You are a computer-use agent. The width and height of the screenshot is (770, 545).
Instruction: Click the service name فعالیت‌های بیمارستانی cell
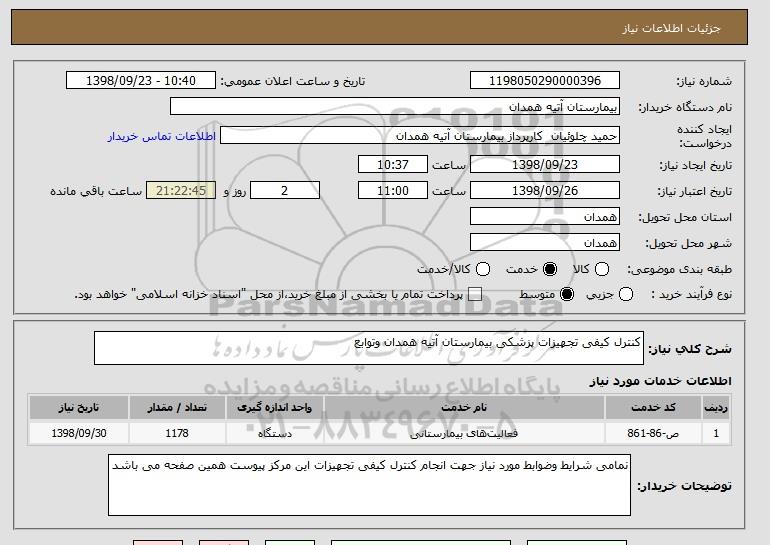pyautogui.click(x=464, y=433)
